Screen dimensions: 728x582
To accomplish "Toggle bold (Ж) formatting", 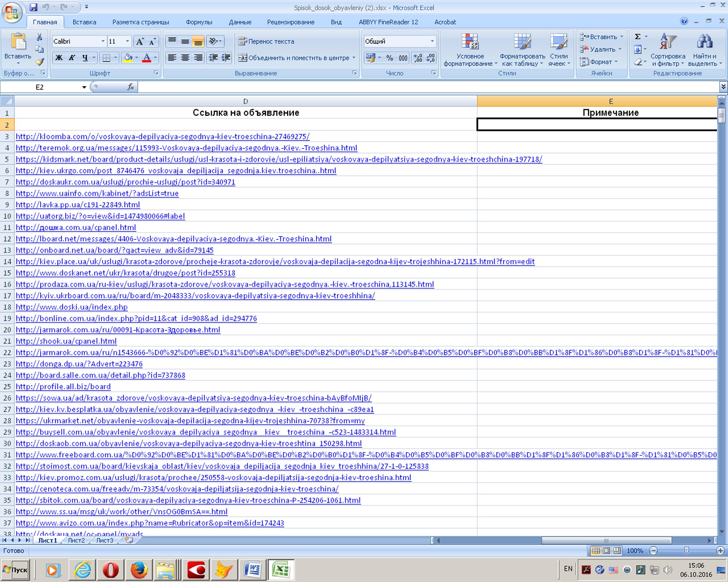I will pyautogui.click(x=59, y=58).
